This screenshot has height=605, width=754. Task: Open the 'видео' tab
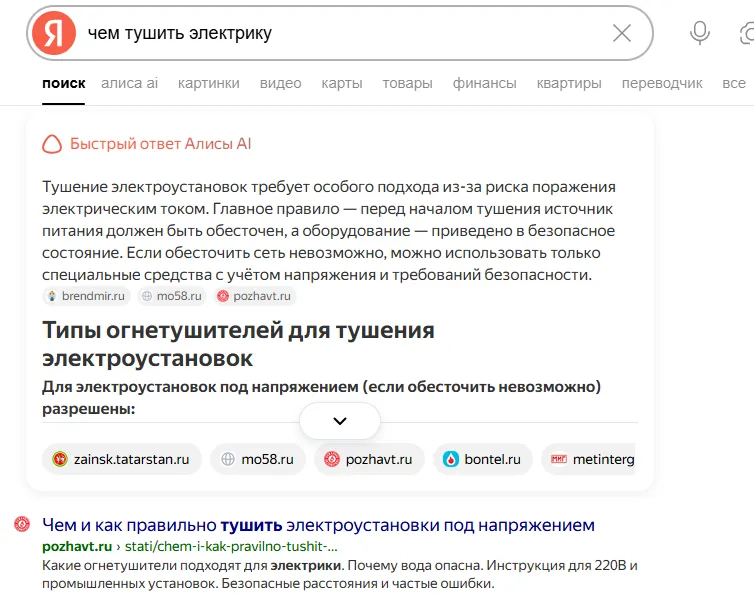280,83
